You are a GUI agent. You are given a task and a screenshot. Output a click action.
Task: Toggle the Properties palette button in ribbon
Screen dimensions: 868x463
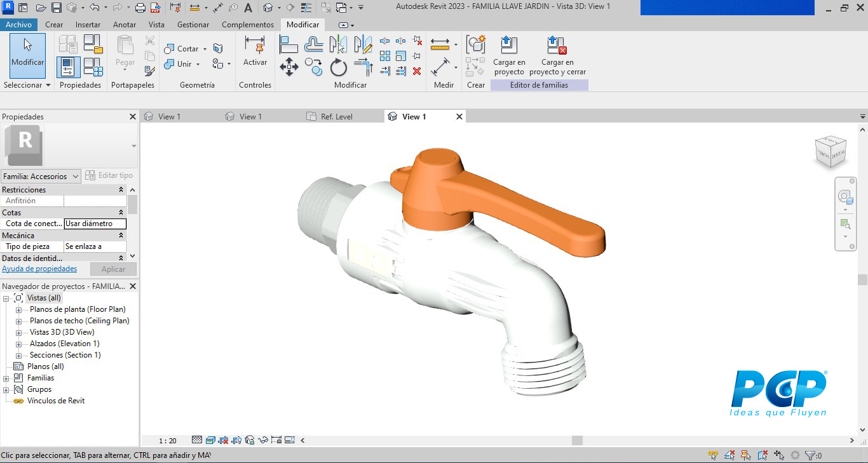[69, 67]
